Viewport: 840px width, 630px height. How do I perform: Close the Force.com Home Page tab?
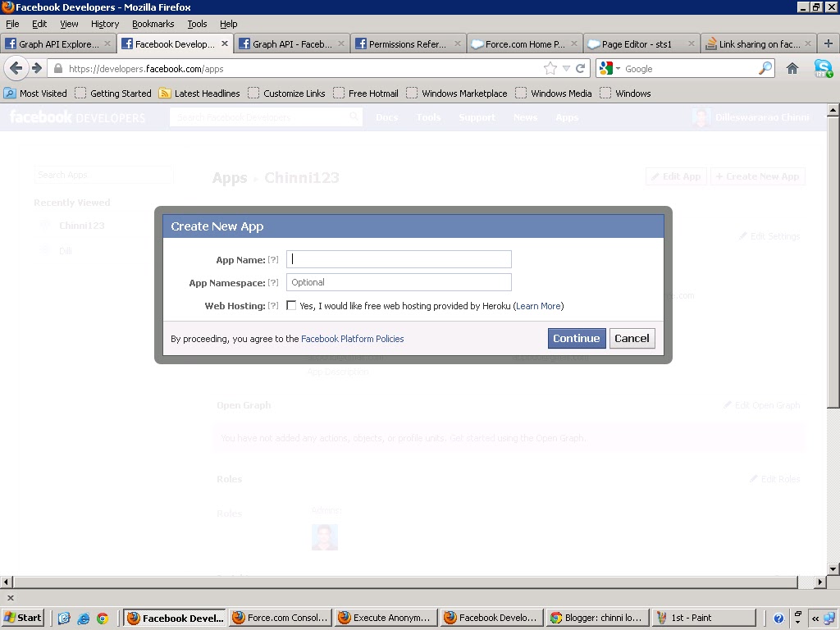click(x=574, y=44)
